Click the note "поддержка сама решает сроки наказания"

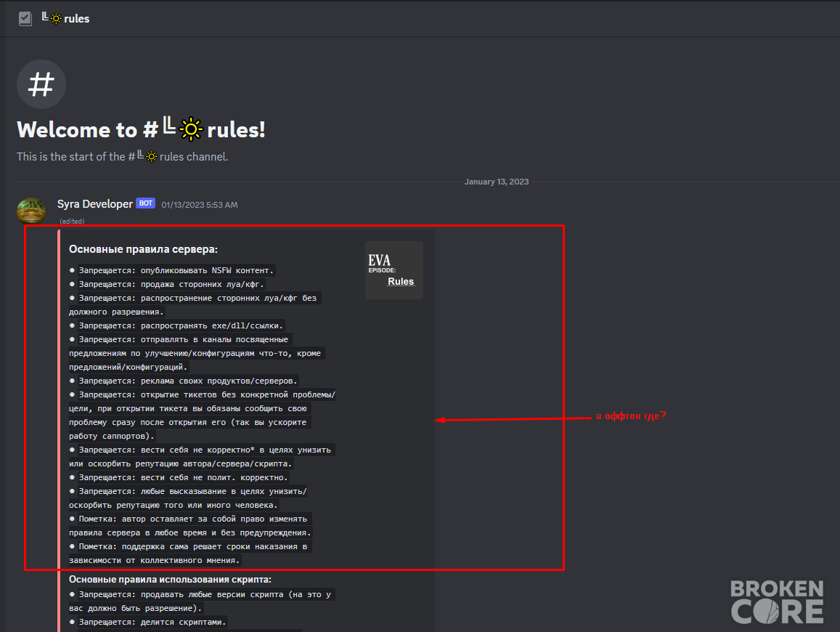(x=190, y=554)
